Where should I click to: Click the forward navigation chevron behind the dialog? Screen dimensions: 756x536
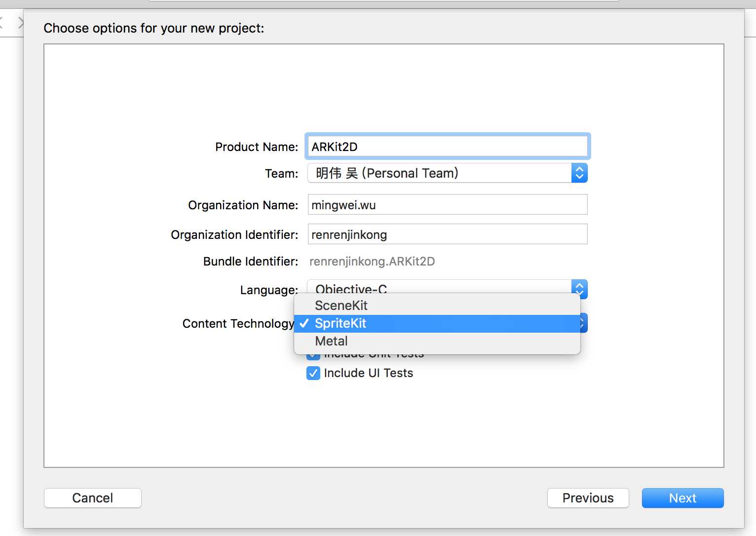21,23
